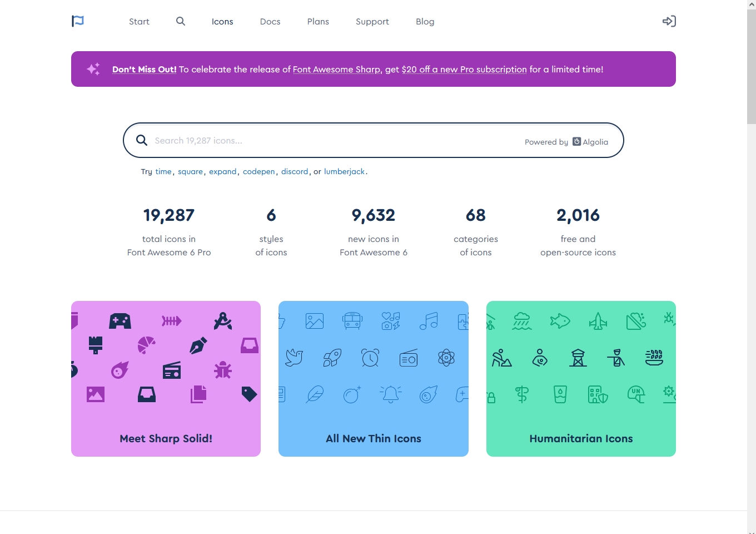Open the search icon in the navigation bar

181,21
